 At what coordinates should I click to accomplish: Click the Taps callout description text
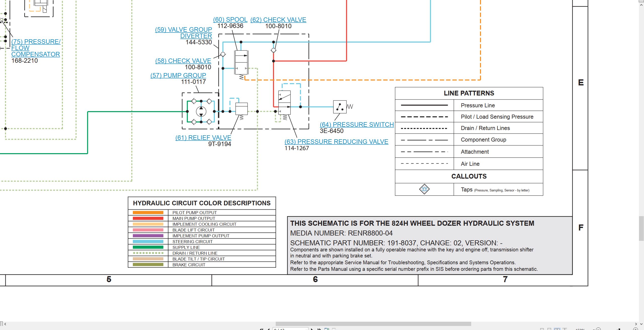495,190
